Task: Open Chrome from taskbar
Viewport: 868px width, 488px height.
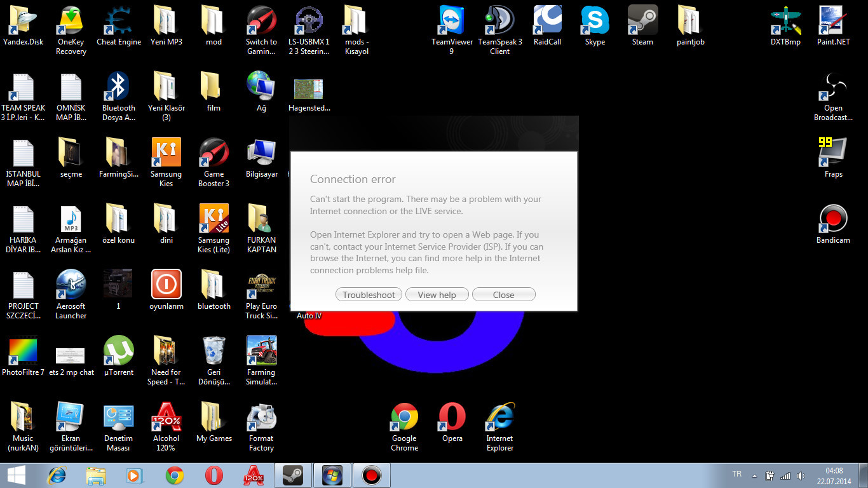Action: 175,475
